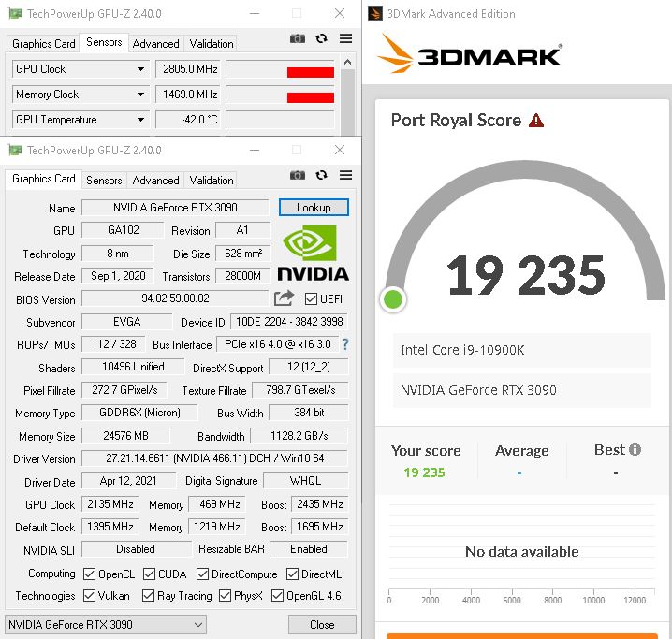This screenshot has height=639, width=672.
Task: Click the orange button below the 3DMark chart
Action: (521, 636)
